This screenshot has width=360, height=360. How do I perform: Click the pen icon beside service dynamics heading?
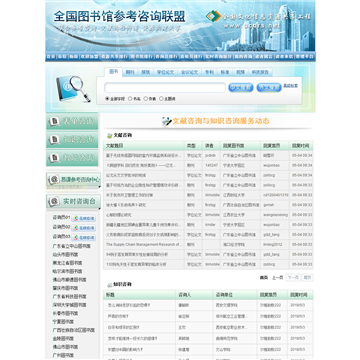[166, 121]
